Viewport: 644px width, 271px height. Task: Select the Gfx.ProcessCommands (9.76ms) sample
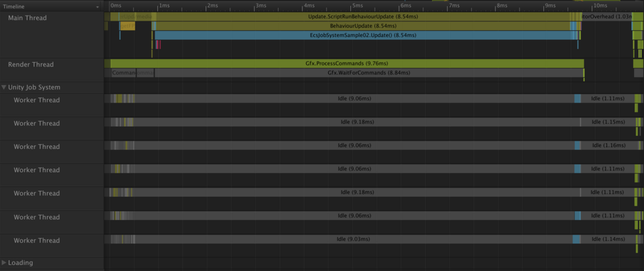click(x=347, y=64)
